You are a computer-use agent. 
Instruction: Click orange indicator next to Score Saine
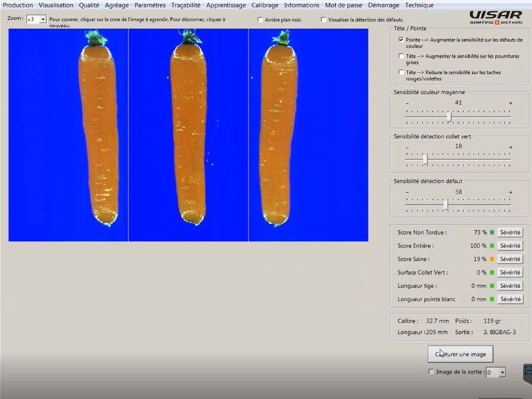tap(493, 259)
